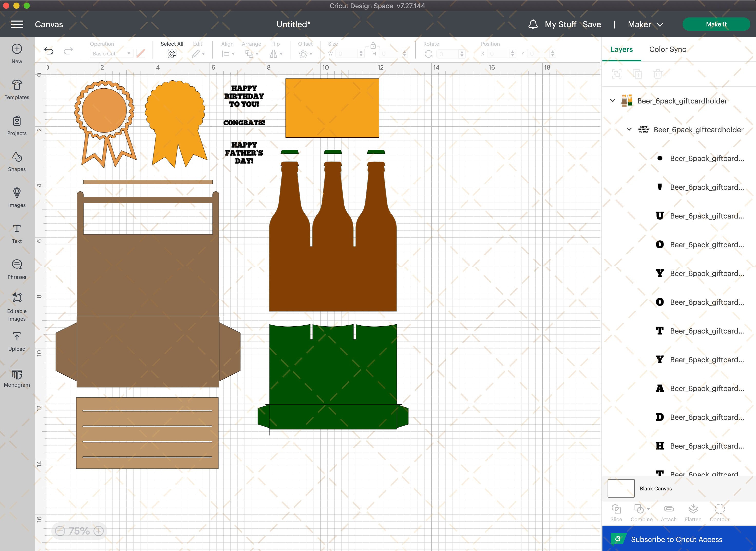Screen dimensions: 756x551
Task: Switch to the Color Sync tab
Action: pos(668,49)
